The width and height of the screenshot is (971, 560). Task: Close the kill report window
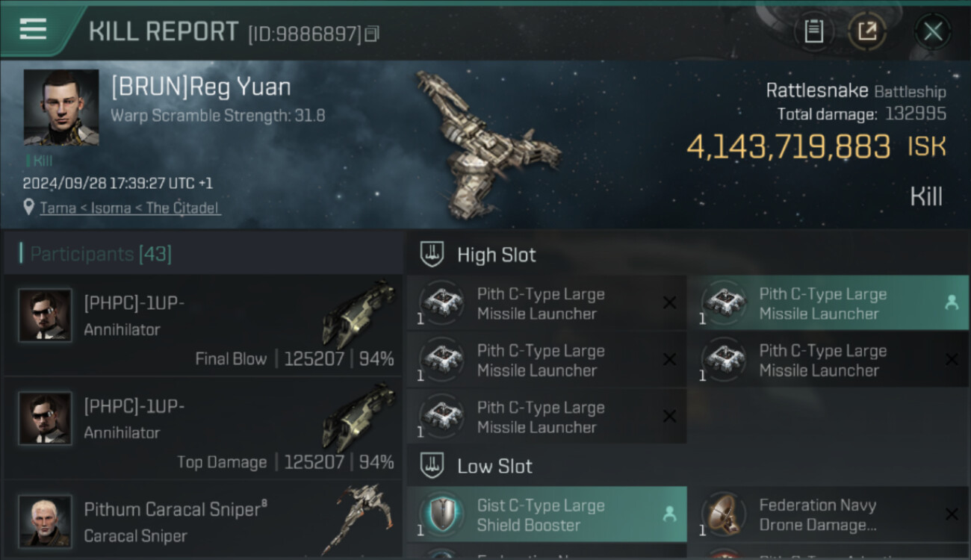[932, 31]
